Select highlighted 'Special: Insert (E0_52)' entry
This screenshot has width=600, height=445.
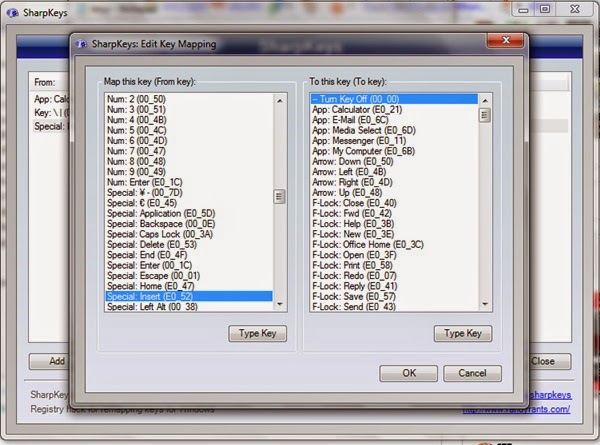point(189,296)
